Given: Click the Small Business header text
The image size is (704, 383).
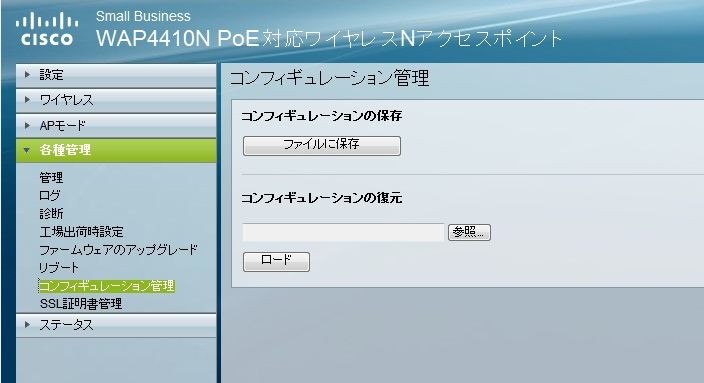Looking at the screenshot, I should coord(143,17).
